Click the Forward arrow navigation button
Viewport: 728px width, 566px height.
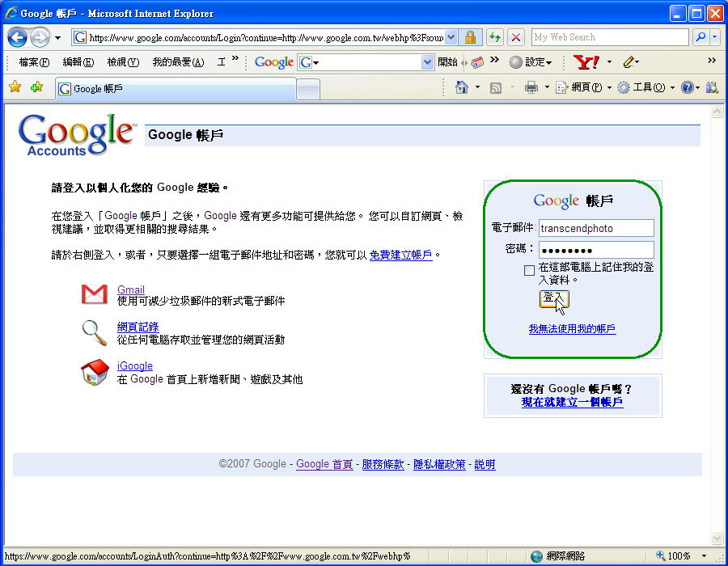tap(40, 37)
